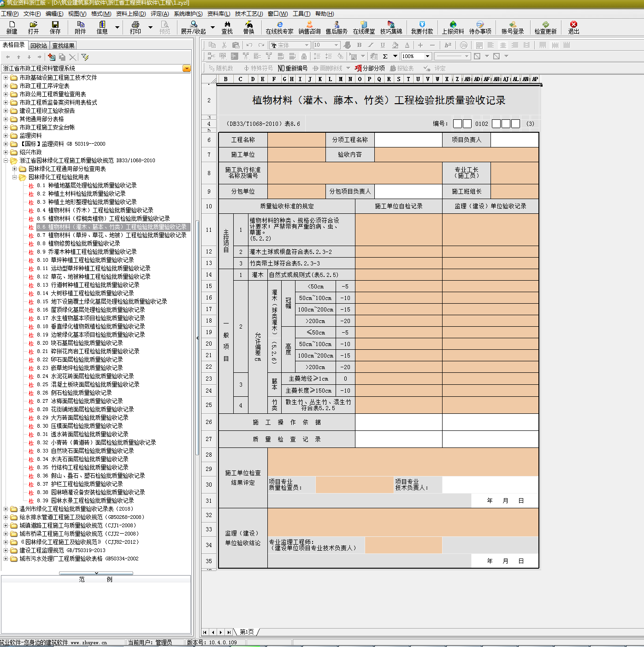Switch to the 回收站 tab
Screen dimensions: 644x647
tap(39, 46)
